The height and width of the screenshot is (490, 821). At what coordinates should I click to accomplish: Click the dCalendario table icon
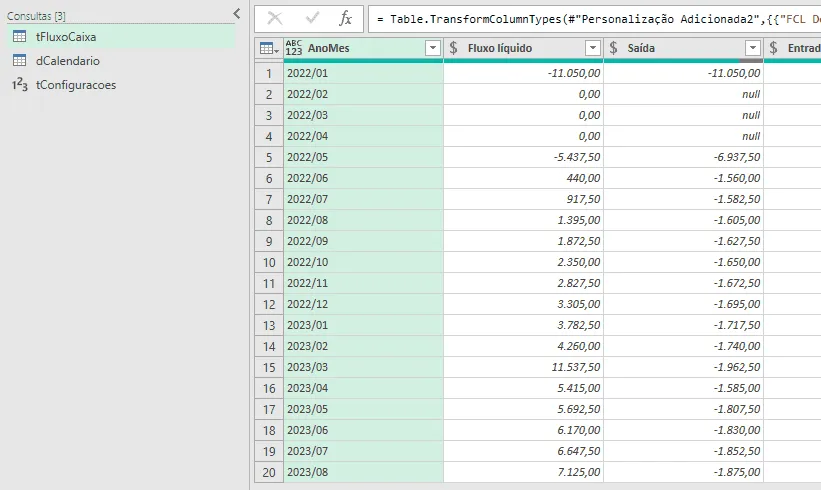point(19,61)
